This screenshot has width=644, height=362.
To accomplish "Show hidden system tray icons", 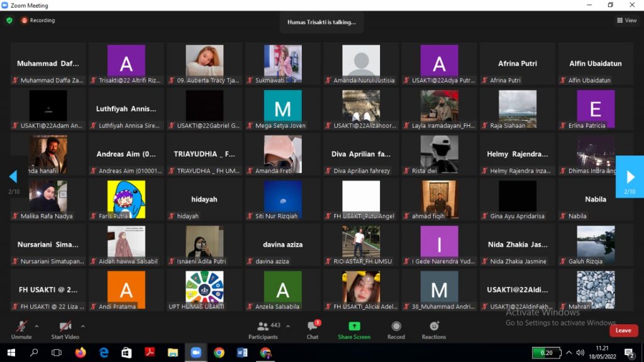I will [569, 353].
